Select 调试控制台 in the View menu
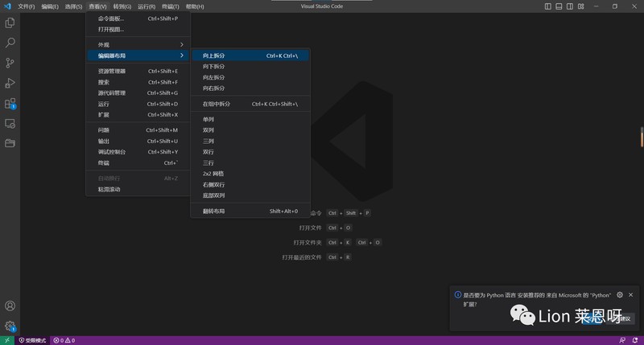 [x=138, y=152]
